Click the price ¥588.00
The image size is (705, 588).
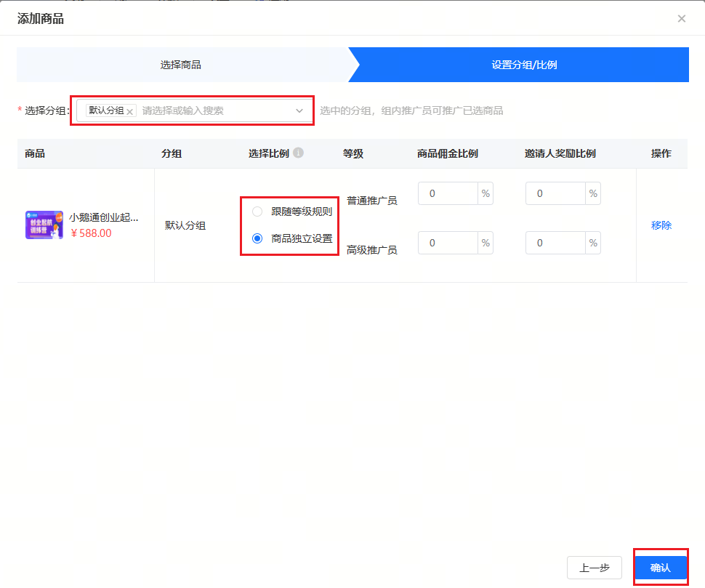pos(92,233)
